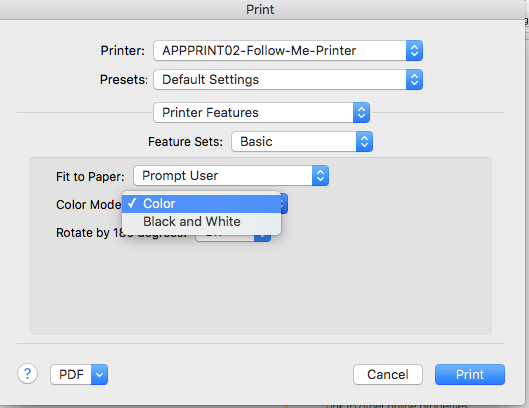529x408 pixels.
Task: Click the Cancel button
Action: (388, 374)
